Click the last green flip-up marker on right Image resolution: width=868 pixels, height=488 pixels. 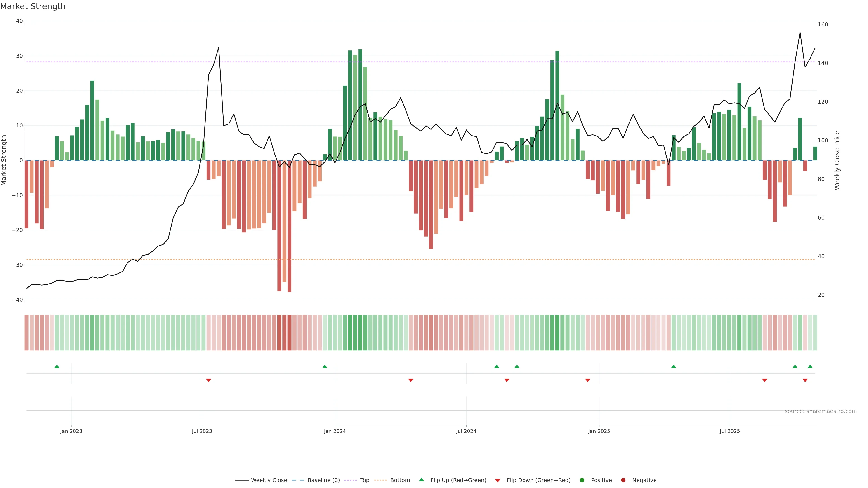[x=810, y=366]
